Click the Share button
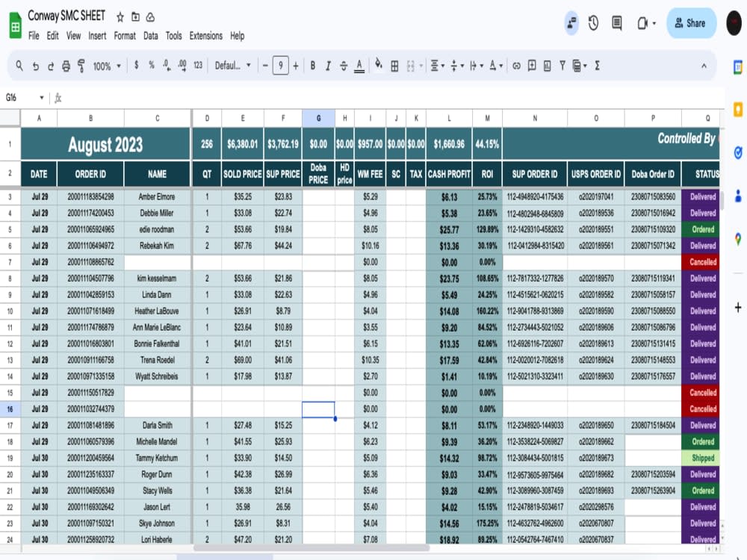Viewport: 747px width, 560px height. point(691,23)
